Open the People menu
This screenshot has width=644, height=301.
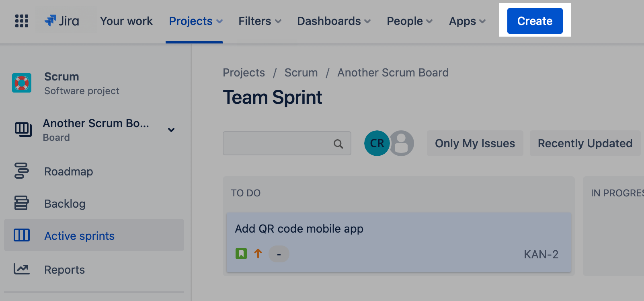[409, 21]
